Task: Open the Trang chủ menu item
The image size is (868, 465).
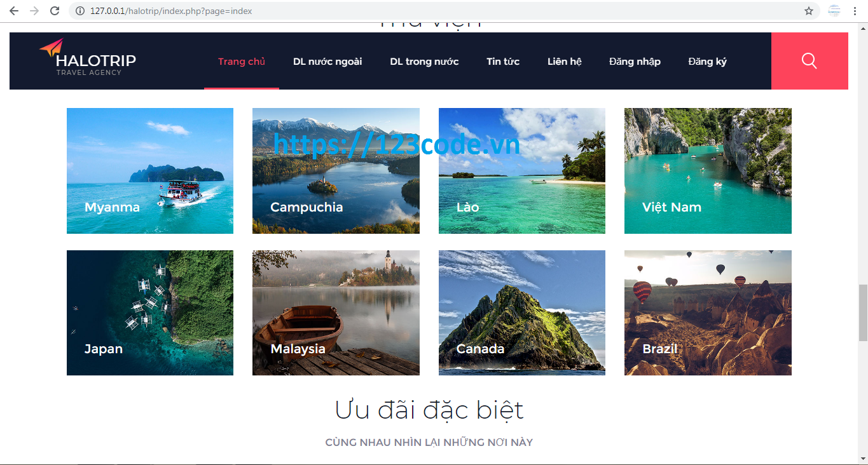Action: pos(241,62)
